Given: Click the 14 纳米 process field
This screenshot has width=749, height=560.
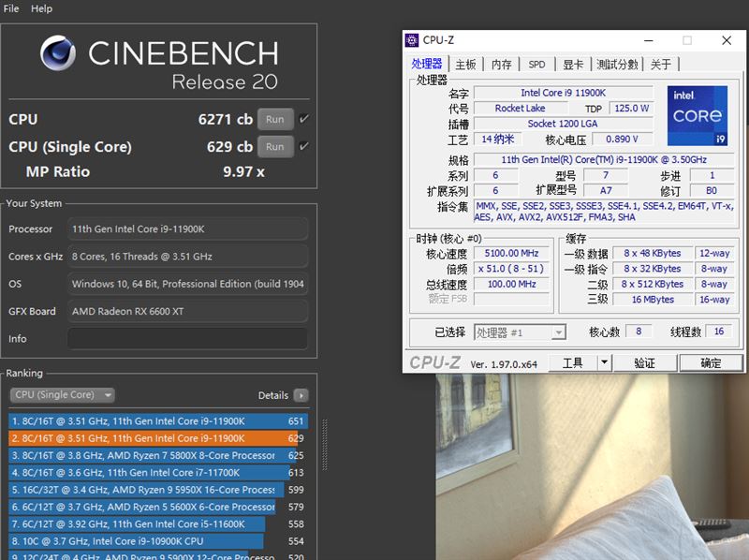Looking at the screenshot, I should point(497,139).
